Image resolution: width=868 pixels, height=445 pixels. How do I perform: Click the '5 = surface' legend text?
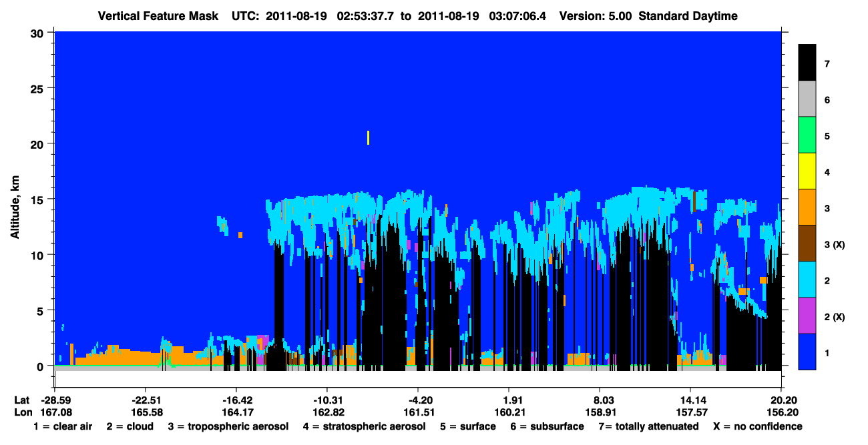click(468, 426)
